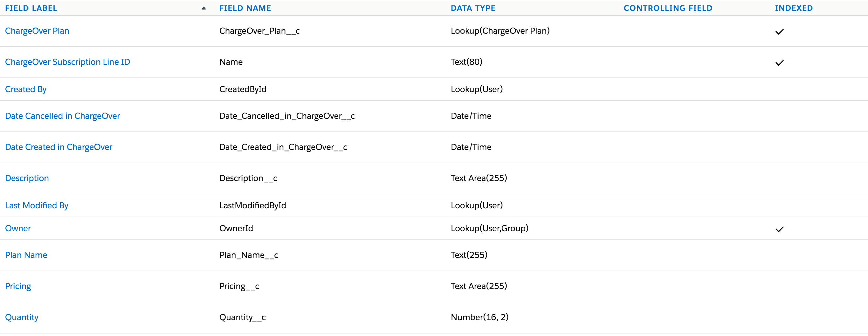Viewport: 868px width, 336px height.
Task: Open the Created By field link
Action: [26, 89]
